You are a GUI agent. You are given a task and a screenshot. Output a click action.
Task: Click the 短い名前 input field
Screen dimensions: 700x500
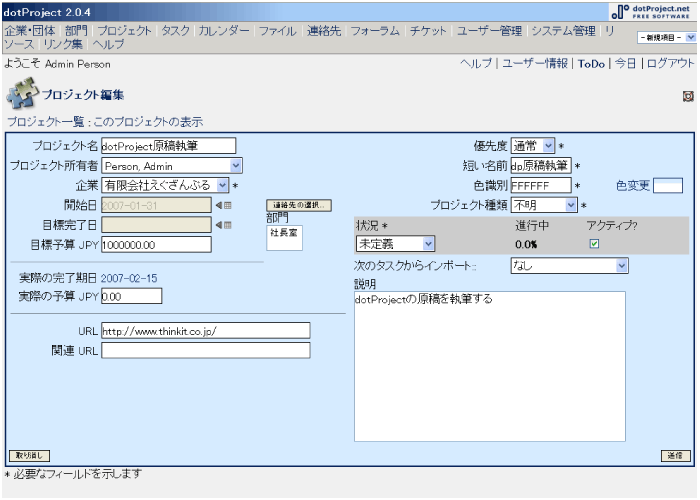541,166
